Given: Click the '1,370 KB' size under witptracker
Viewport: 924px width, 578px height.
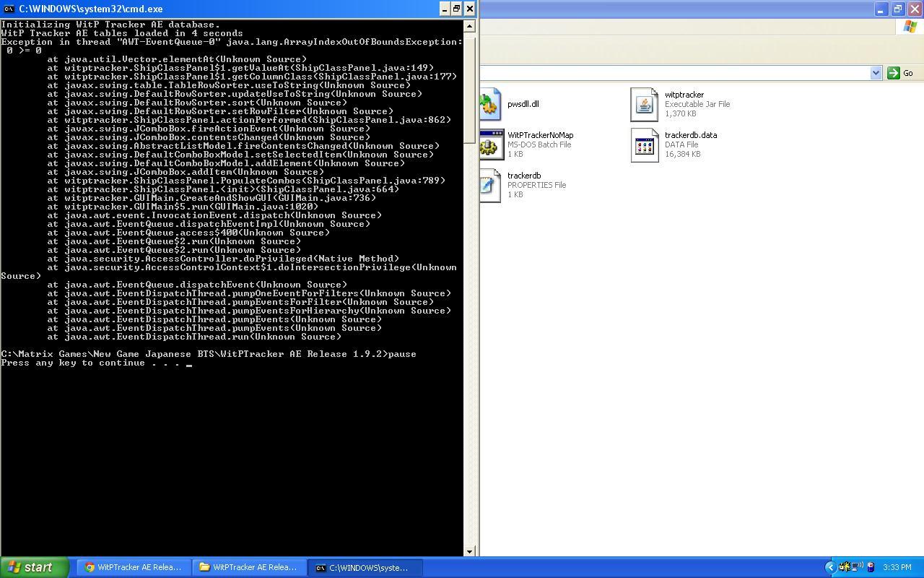Looking at the screenshot, I should point(681,113).
